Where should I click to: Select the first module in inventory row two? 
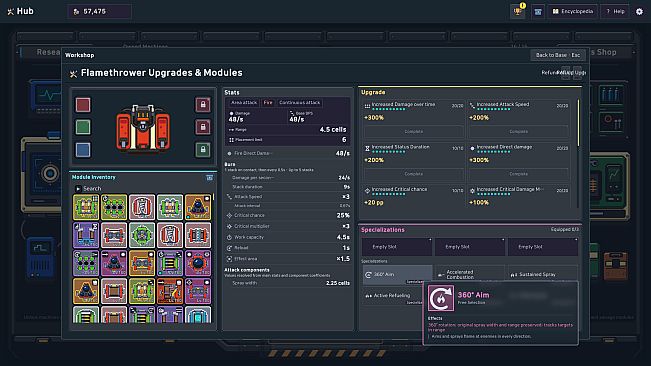(86, 235)
